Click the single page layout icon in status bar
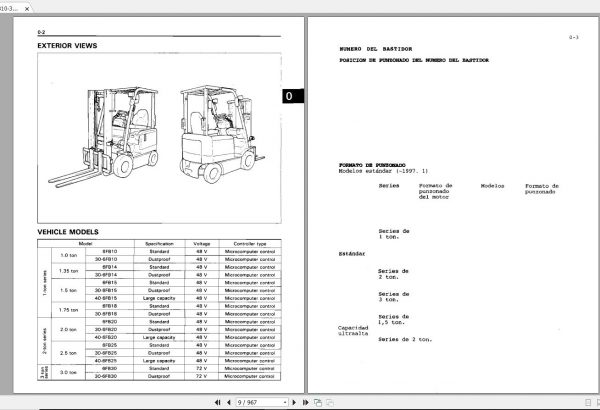The width and height of the screenshot is (600, 410). (x=588, y=402)
